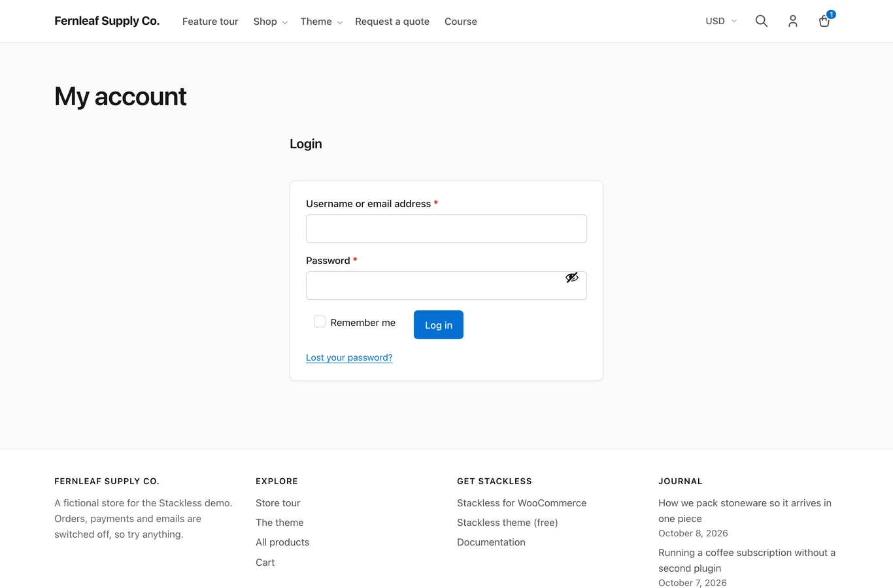The image size is (893, 588).
Task: Click the EXPLORE footer heading
Action: pyautogui.click(x=277, y=481)
